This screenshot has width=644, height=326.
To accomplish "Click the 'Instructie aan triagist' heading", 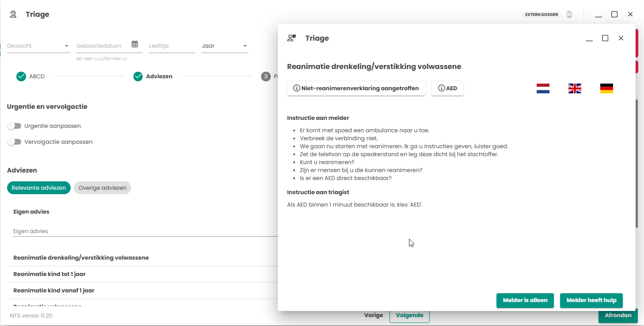I will coord(318,192).
